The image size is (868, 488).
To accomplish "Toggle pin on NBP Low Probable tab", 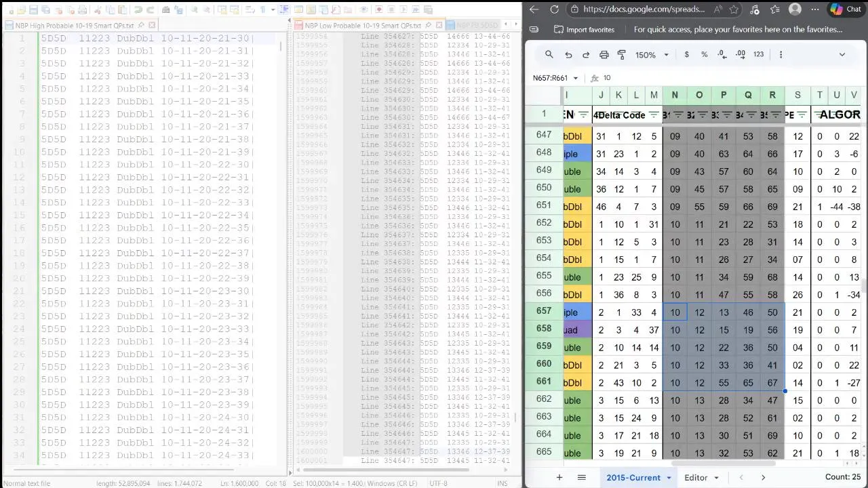I will 428,25.
